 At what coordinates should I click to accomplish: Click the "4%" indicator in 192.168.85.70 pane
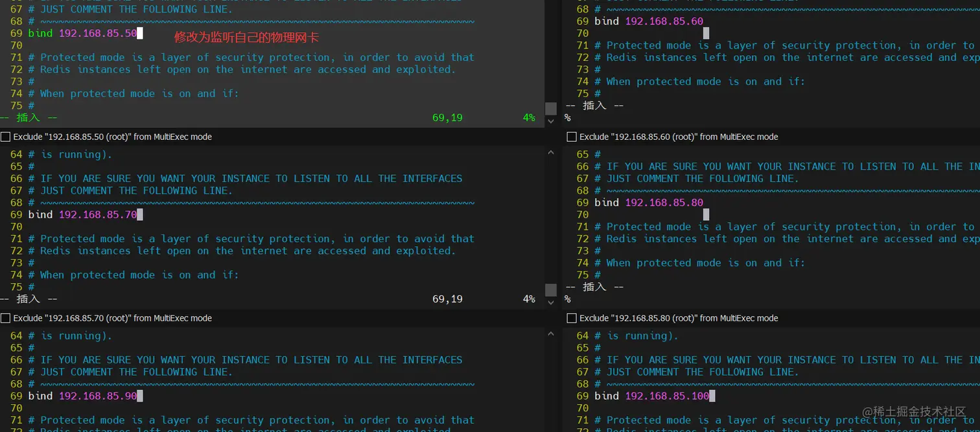click(529, 299)
